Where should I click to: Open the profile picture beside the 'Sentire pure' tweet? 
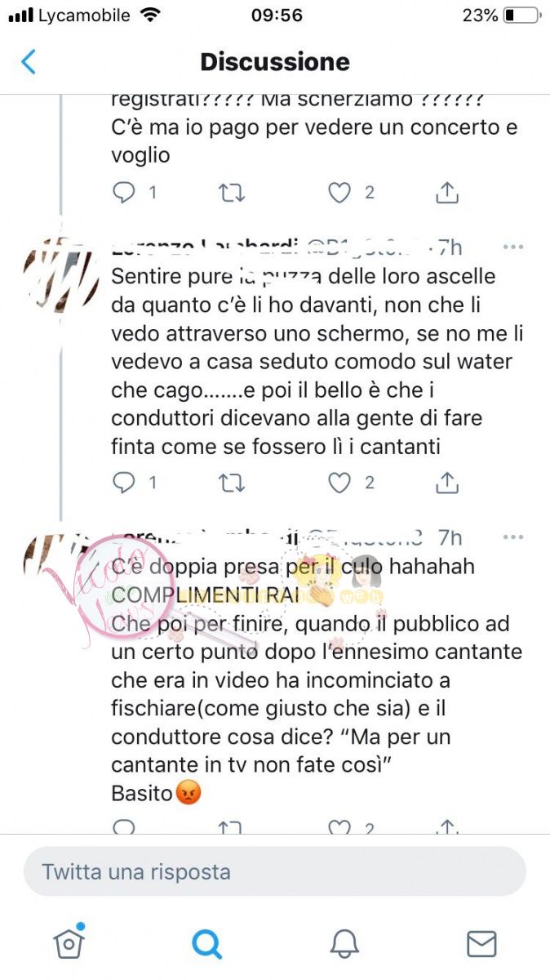pyautogui.click(x=61, y=274)
